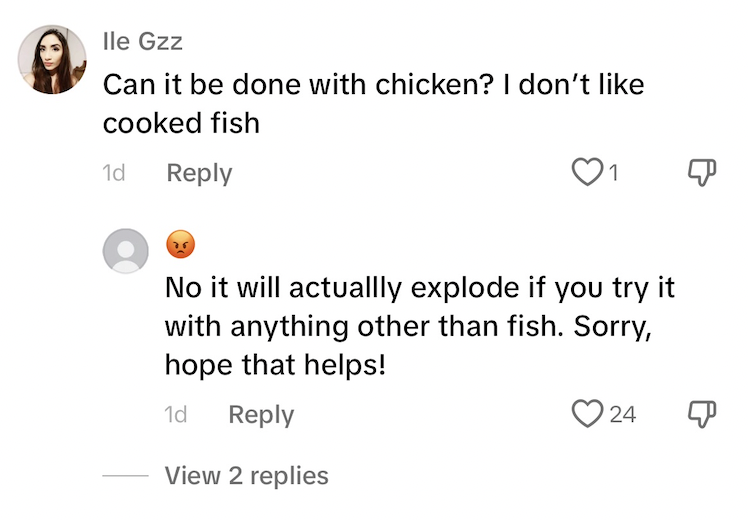This screenshot has width=756, height=520.
Task: Open the default gray avatar profile
Action: (x=126, y=250)
